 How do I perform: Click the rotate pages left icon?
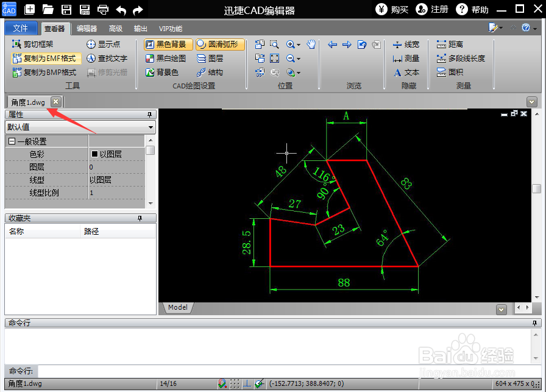(x=260, y=45)
